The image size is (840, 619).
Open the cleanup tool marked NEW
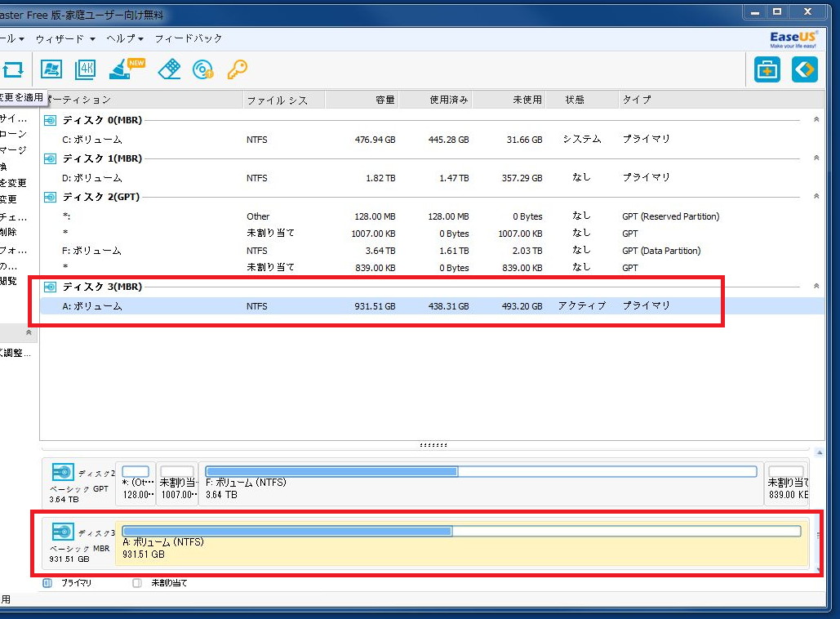[x=127, y=69]
